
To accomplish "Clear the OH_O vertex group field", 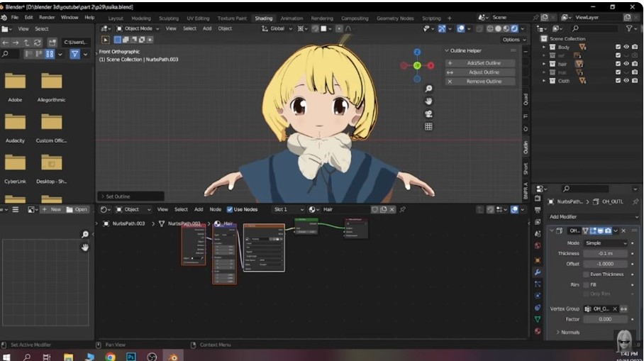I will point(615,309).
